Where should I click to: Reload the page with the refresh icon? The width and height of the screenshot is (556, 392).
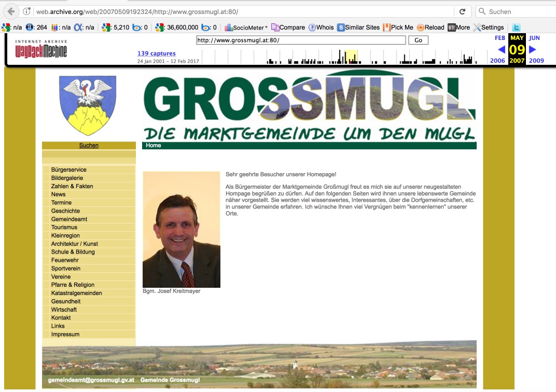[x=462, y=12]
